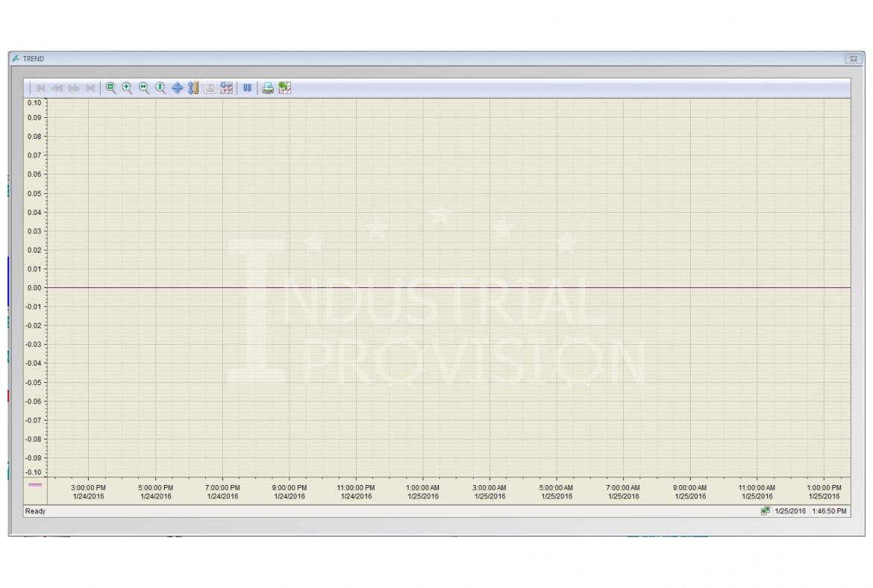Click the horizontal zoom magnifier icon
Image resolution: width=873 pixels, height=588 pixels.
pos(143,88)
